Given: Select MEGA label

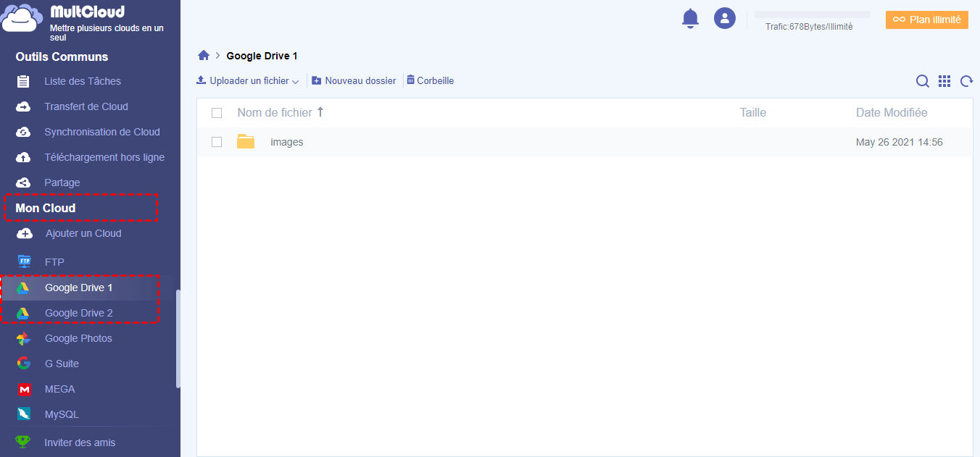Looking at the screenshot, I should (x=59, y=389).
